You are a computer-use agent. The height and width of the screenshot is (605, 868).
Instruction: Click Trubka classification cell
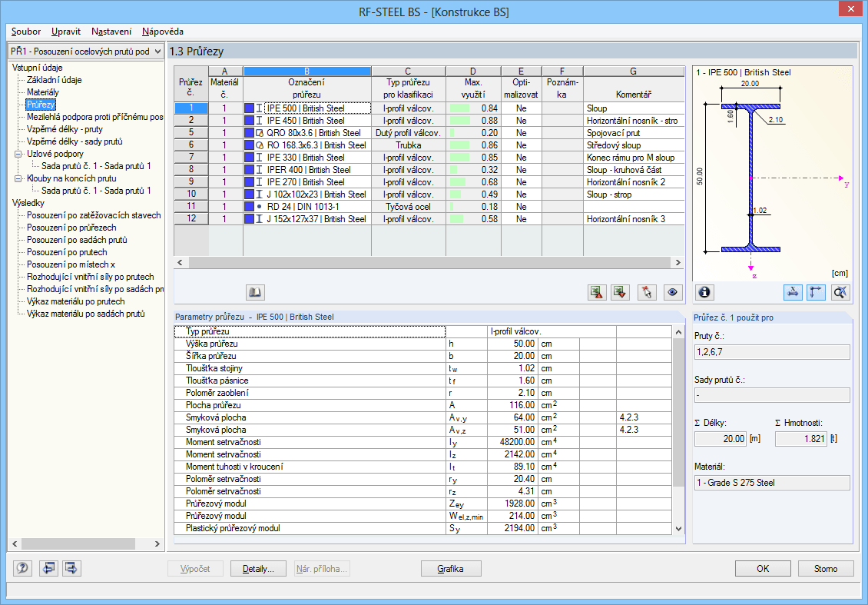click(408, 145)
